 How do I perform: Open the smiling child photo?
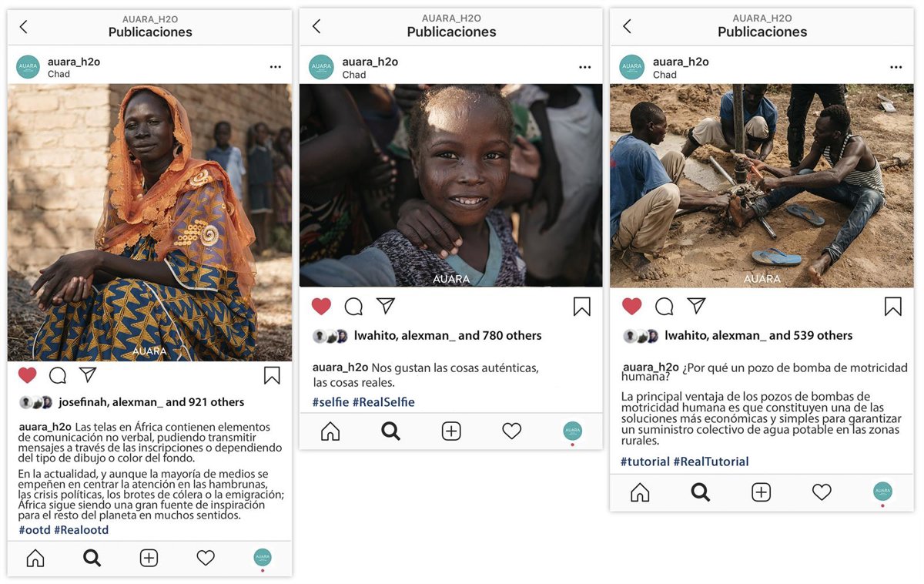[451, 186]
